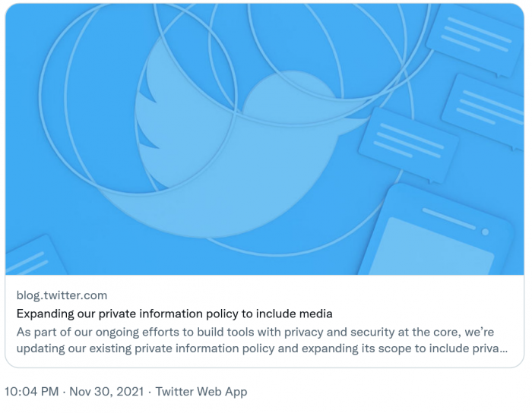The width and height of the screenshot is (532, 413).
Task: Click the small dot on the phone illustration
Action: 486,232
